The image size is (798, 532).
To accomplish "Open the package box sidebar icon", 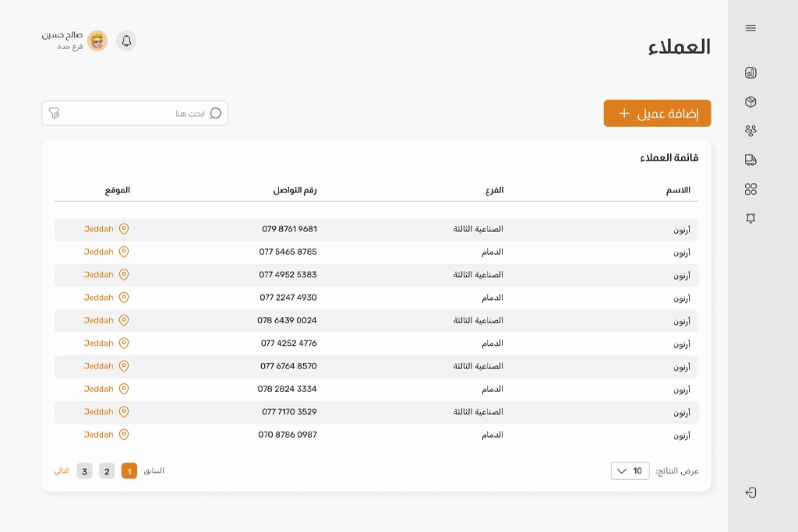I will pyautogui.click(x=750, y=102).
